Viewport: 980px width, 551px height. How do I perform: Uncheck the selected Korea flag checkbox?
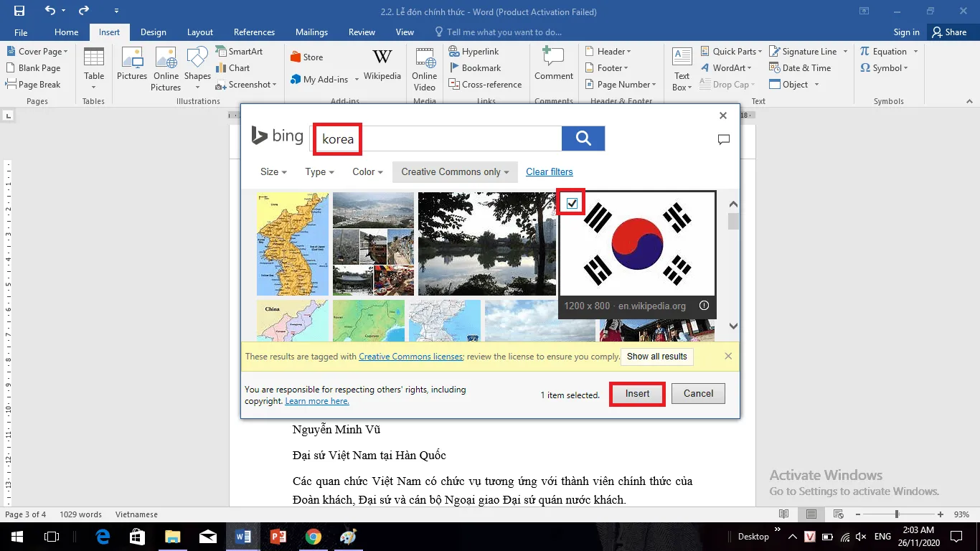[x=572, y=204]
